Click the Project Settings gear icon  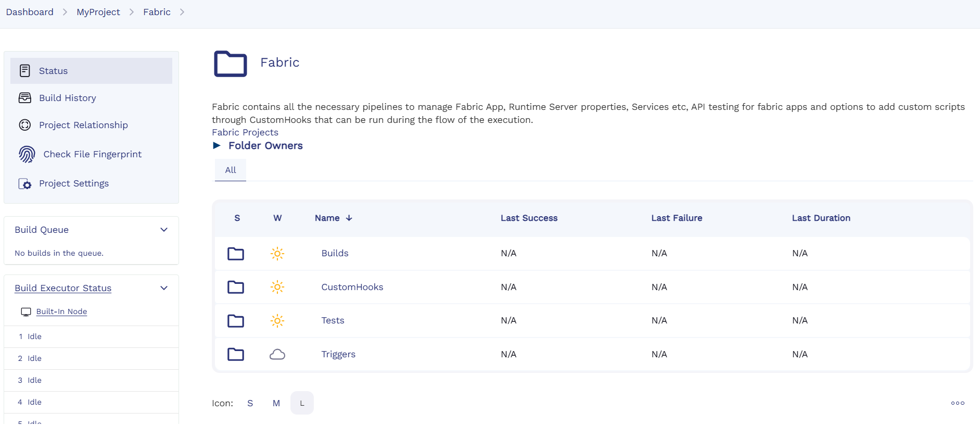click(25, 184)
